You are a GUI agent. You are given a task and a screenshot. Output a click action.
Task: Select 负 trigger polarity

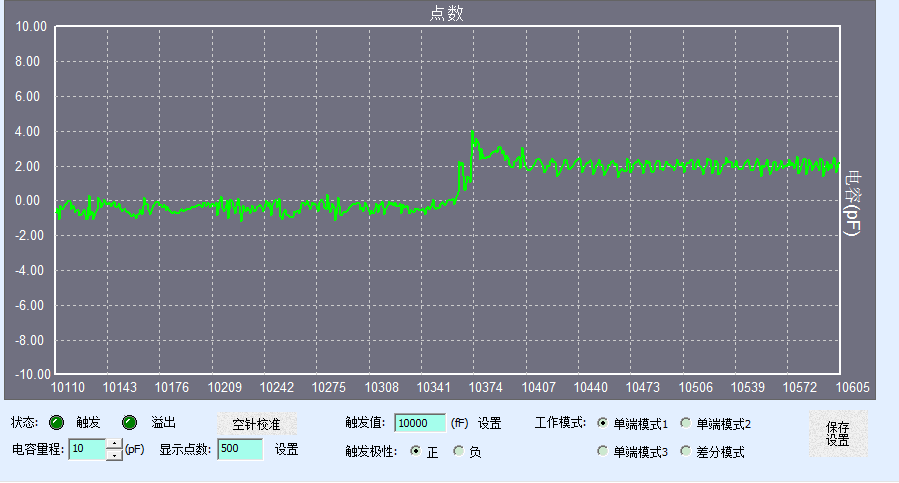[460, 451]
